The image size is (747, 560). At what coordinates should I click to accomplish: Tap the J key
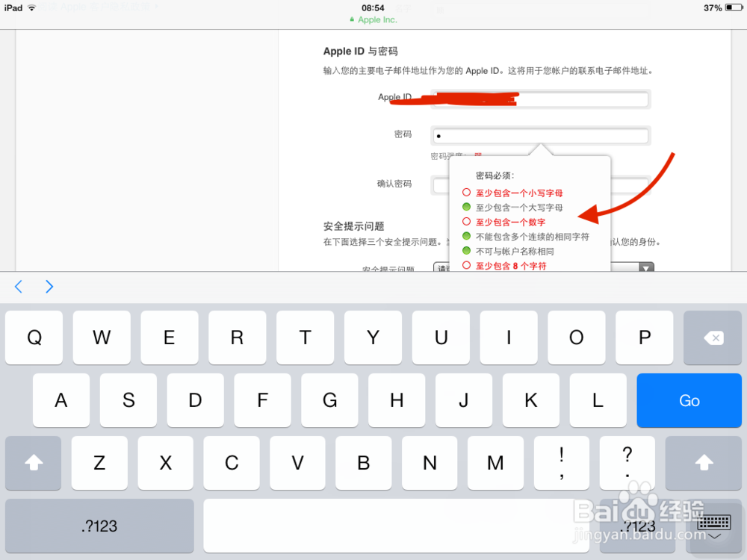tap(464, 400)
